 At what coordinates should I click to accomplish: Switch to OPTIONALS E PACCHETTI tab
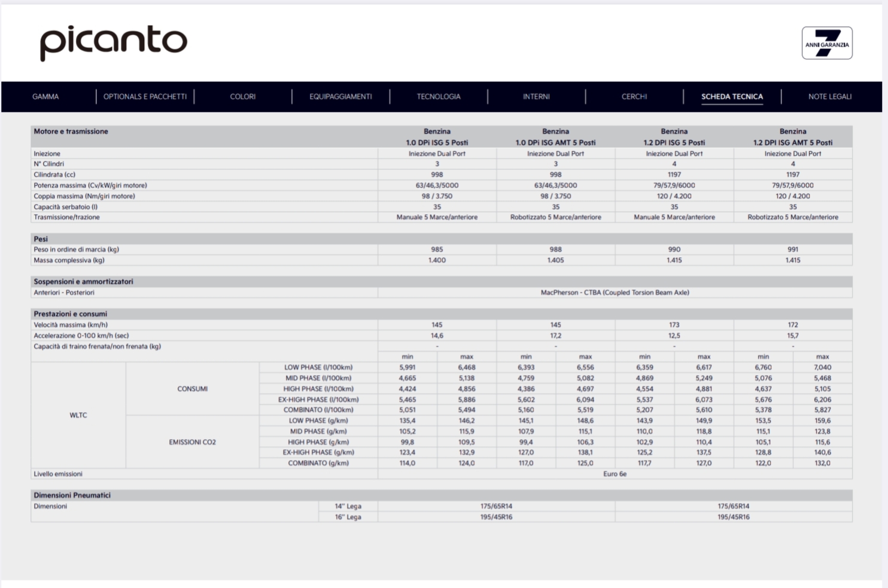point(145,96)
